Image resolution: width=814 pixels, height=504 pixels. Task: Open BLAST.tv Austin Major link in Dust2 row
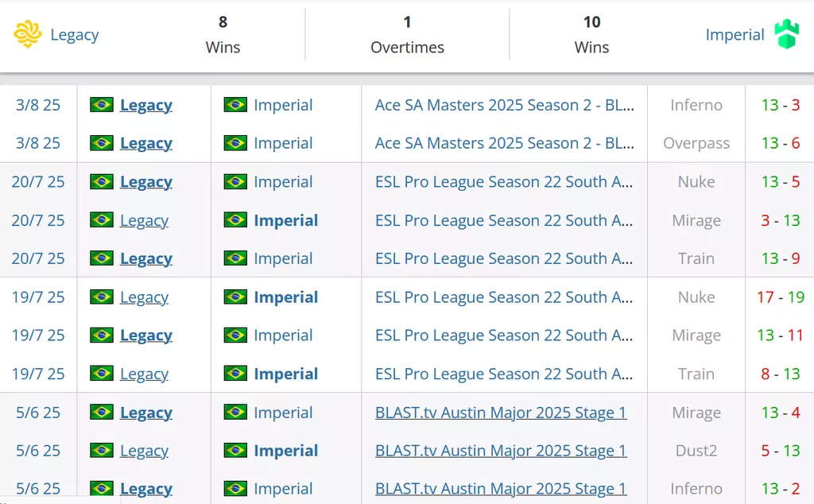tap(501, 450)
